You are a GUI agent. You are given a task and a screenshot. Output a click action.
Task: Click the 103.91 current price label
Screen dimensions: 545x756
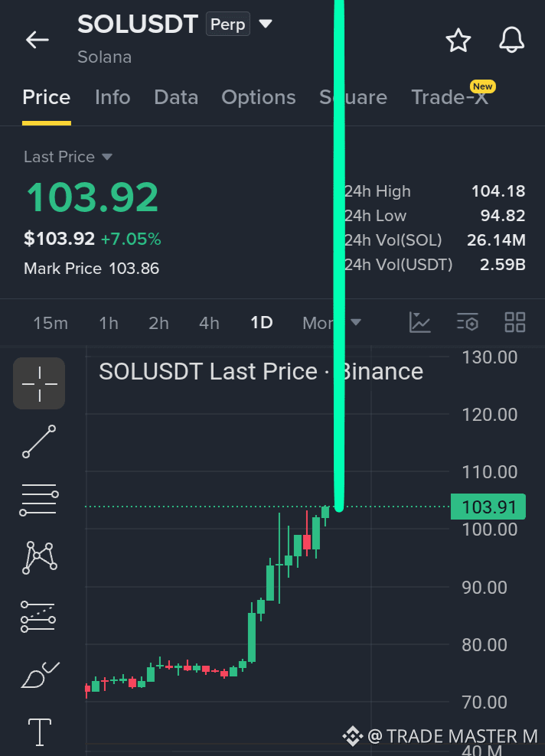point(488,507)
